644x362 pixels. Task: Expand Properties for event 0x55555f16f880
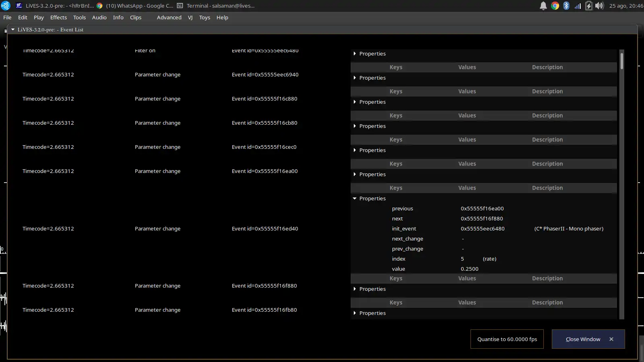pos(355,289)
